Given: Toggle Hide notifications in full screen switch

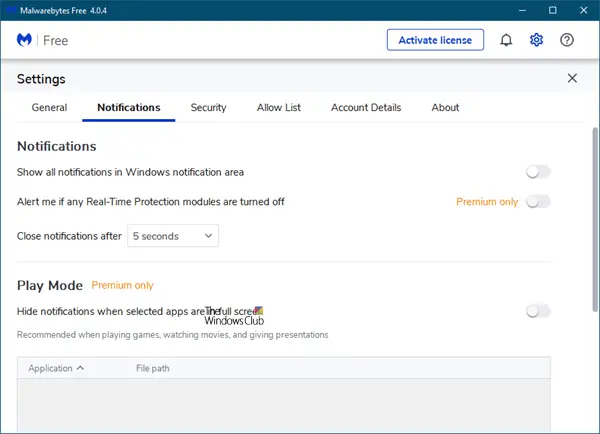Looking at the screenshot, I should tap(538, 311).
